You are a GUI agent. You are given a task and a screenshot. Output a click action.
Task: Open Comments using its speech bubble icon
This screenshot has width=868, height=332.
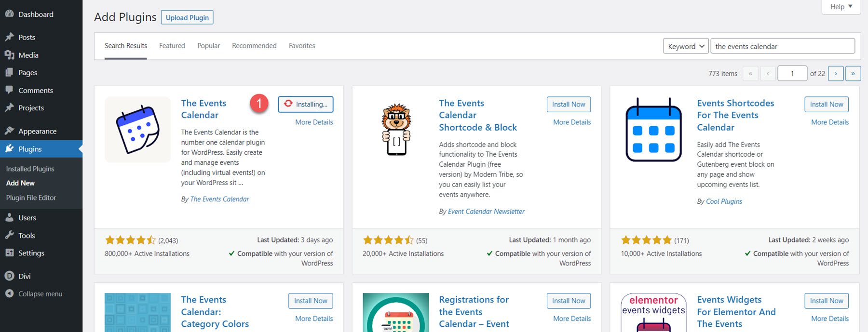click(11, 90)
